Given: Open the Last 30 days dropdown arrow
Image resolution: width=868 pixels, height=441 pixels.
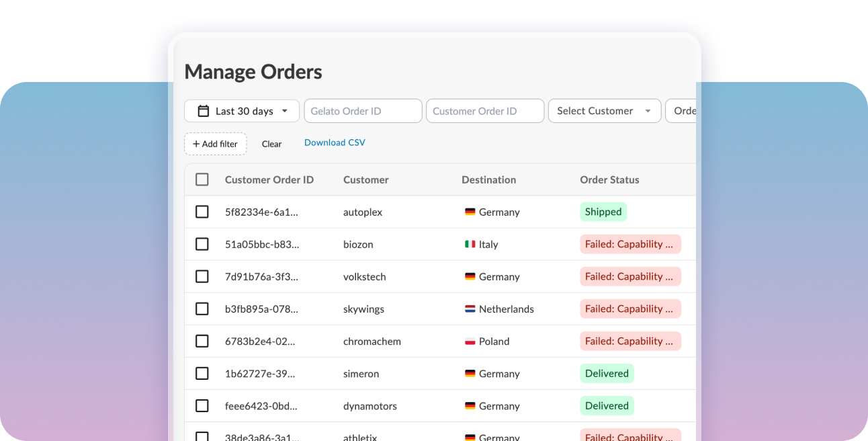Looking at the screenshot, I should 285,111.
